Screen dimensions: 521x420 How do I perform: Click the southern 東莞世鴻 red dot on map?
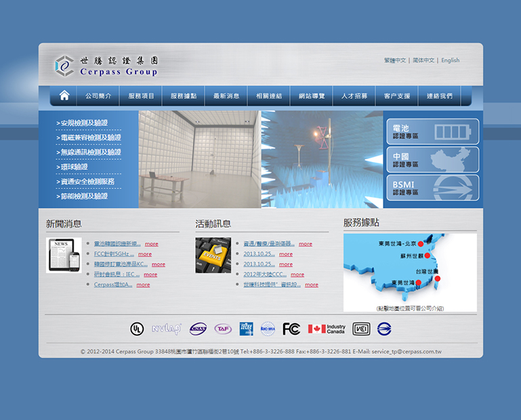[418, 282]
